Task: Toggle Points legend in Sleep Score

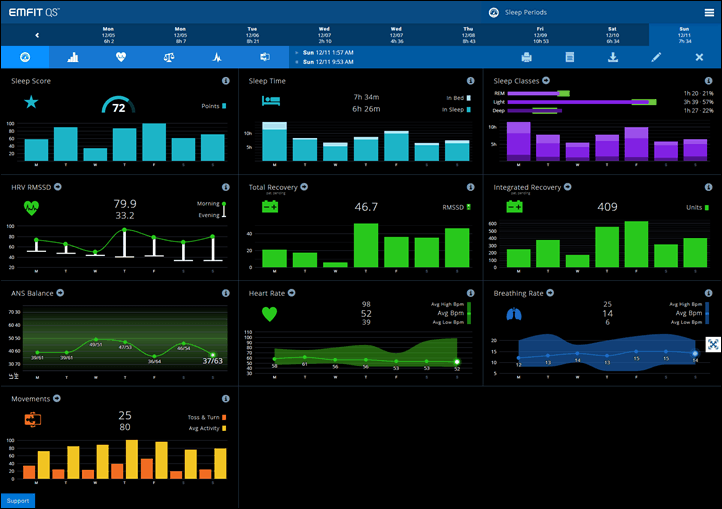Action: click(214, 106)
